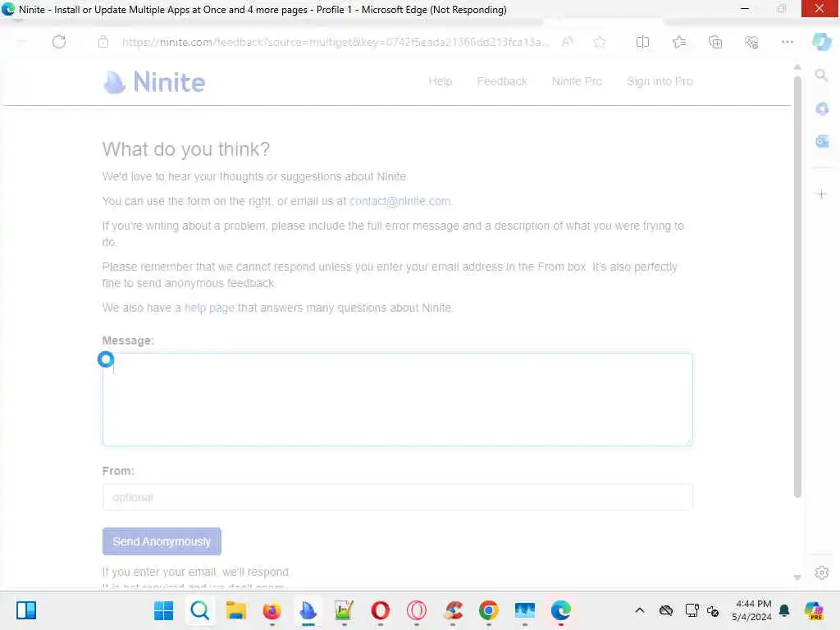
Task: Open File Explorer from taskbar
Action: tap(235, 610)
